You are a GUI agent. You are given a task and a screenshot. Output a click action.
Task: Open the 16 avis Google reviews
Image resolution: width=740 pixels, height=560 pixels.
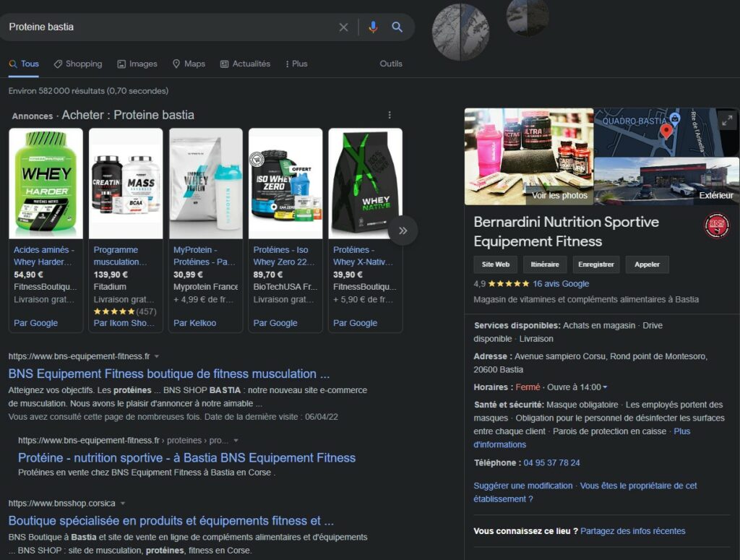pos(561,284)
